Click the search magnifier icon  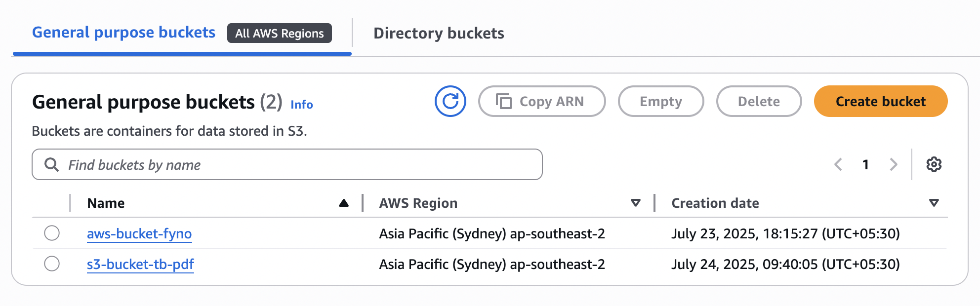click(x=51, y=164)
